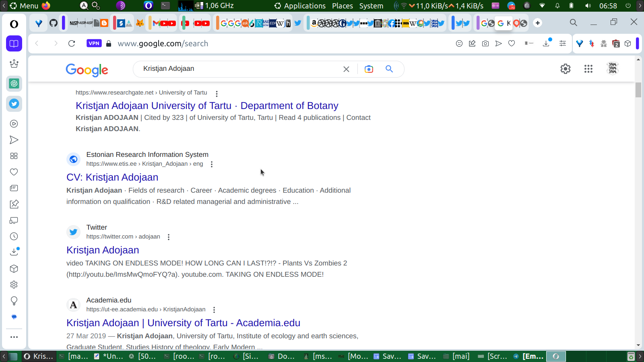Open Pinboard edit icon in sidebar

click(x=14, y=204)
